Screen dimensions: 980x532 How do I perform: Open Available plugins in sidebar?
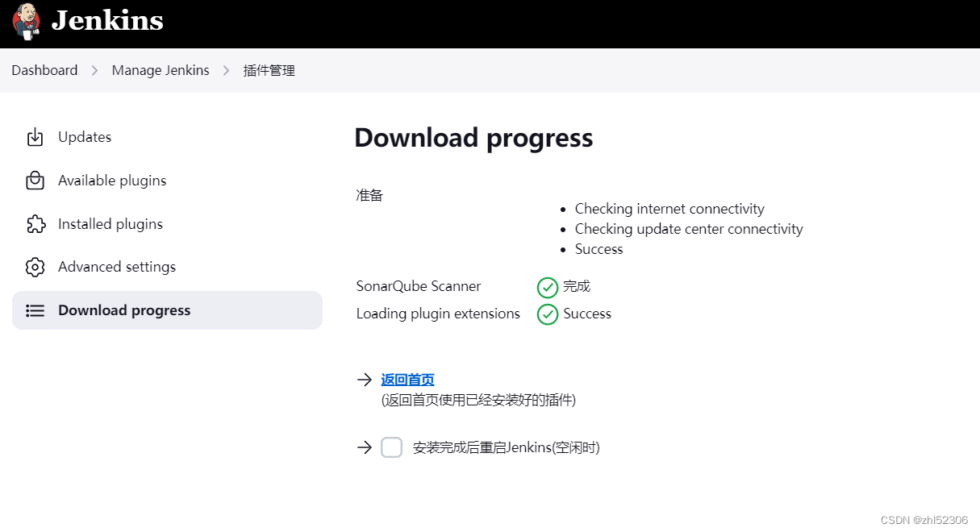167,181
